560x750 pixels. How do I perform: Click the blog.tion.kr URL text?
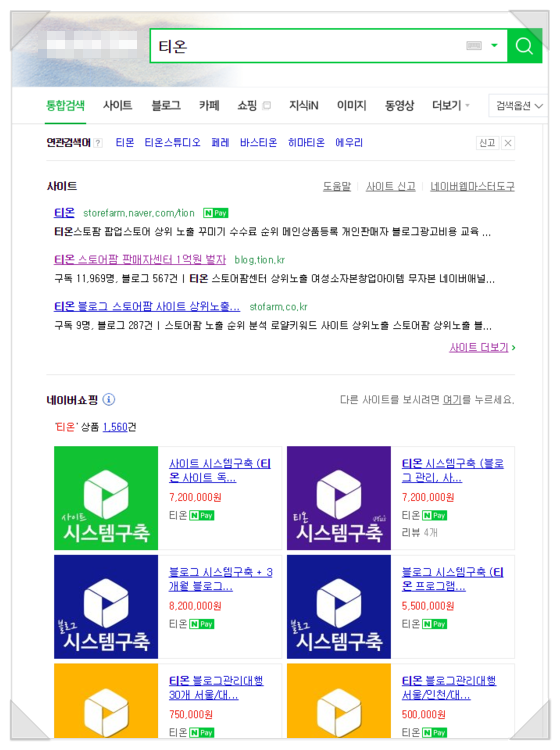coord(259,260)
